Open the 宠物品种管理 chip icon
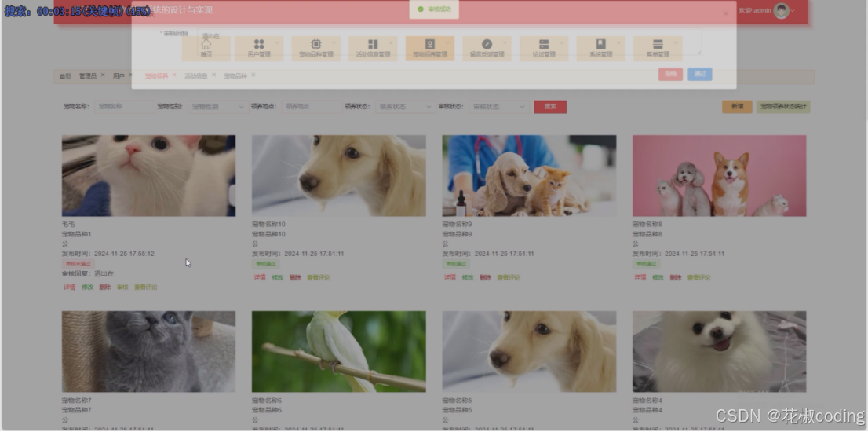 tap(316, 44)
